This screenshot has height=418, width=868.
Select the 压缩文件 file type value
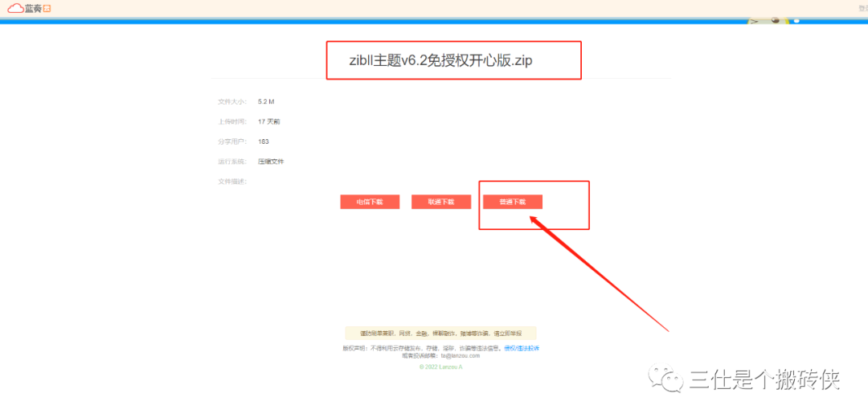click(272, 162)
